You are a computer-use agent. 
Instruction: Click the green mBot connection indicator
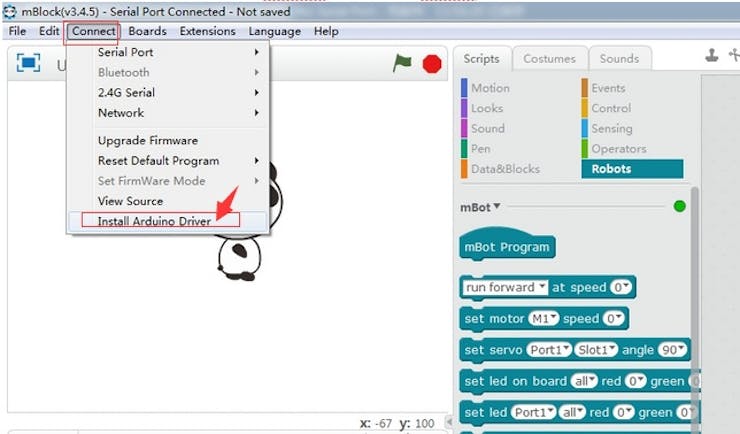pos(680,206)
